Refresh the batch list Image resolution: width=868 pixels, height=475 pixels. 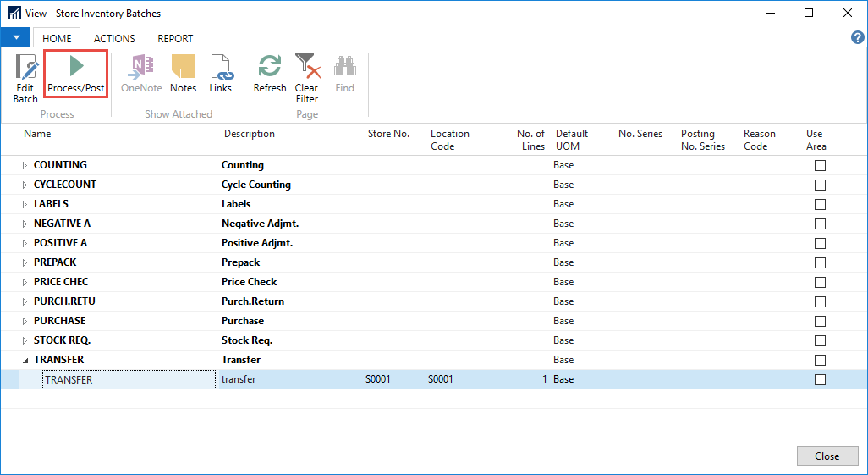(x=270, y=75)
